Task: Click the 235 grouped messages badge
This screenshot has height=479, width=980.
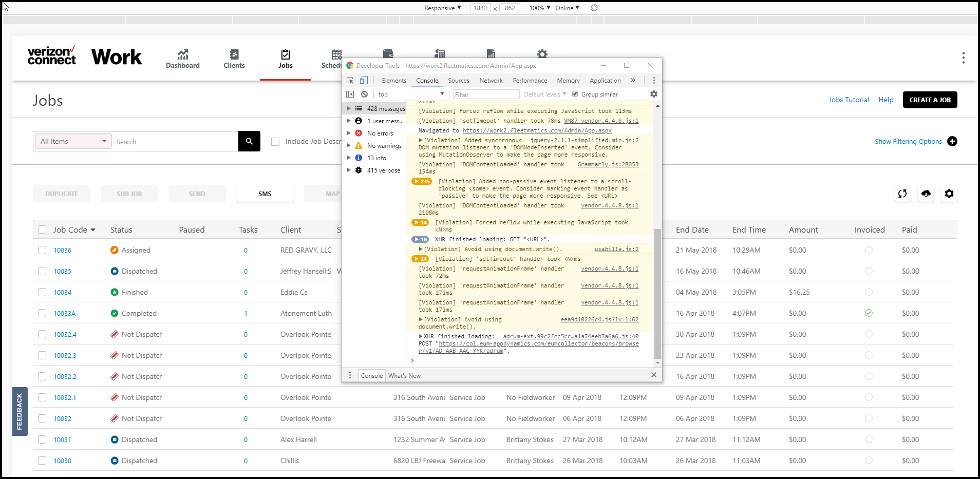Action: 422,181
